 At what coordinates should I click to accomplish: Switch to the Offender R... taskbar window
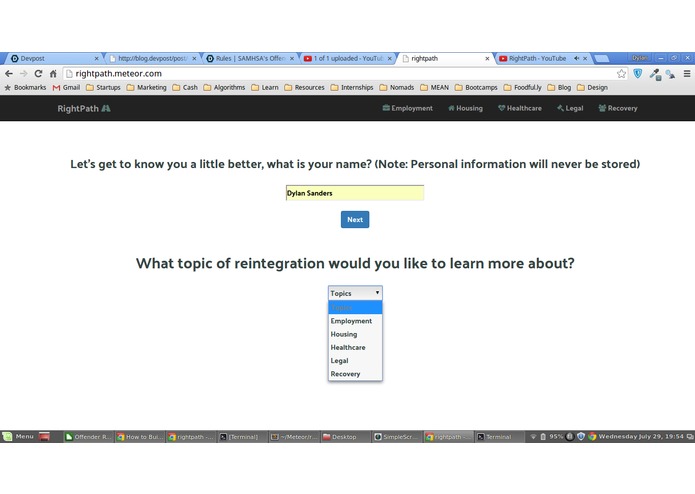(x=89, y=436)
